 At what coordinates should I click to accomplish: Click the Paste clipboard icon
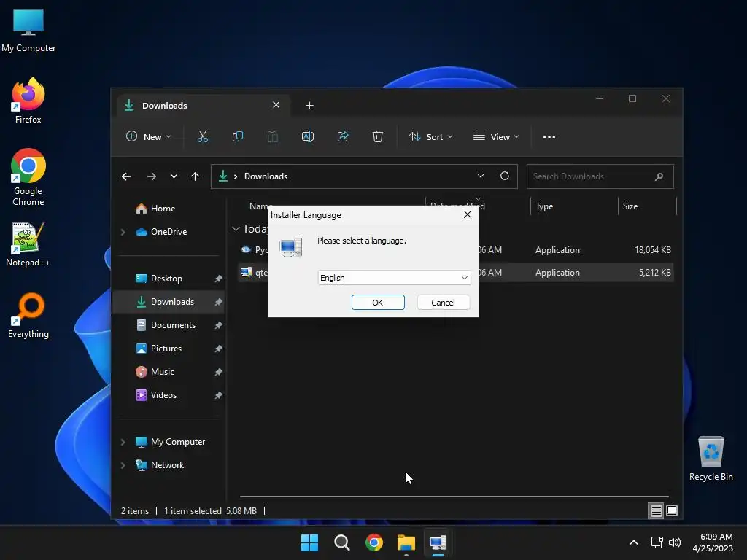pyautogui.click(x=273, y=136)
